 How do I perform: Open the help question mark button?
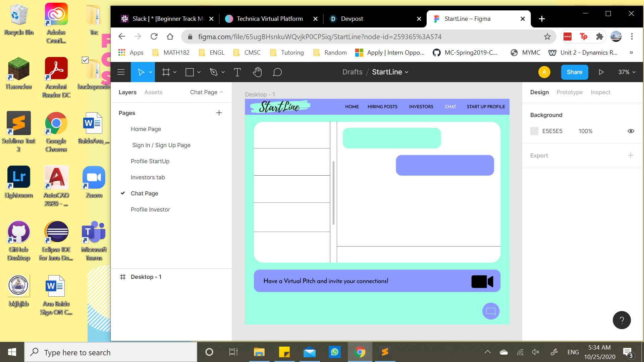[622, 320]
